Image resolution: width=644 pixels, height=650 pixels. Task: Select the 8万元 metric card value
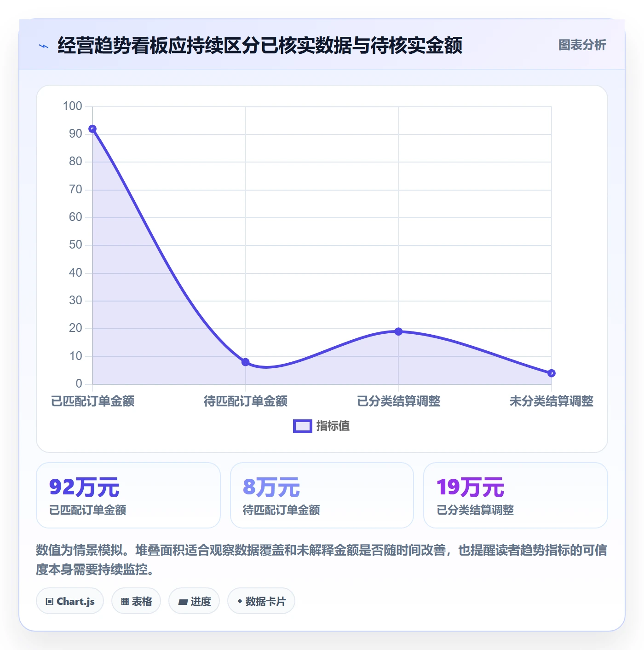[x=271, y=487]
